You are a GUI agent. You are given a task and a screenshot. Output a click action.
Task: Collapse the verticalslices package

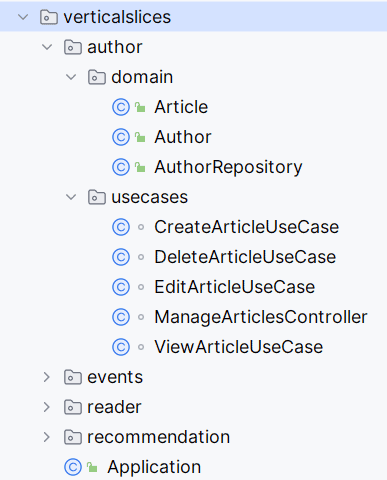[23, 17]
